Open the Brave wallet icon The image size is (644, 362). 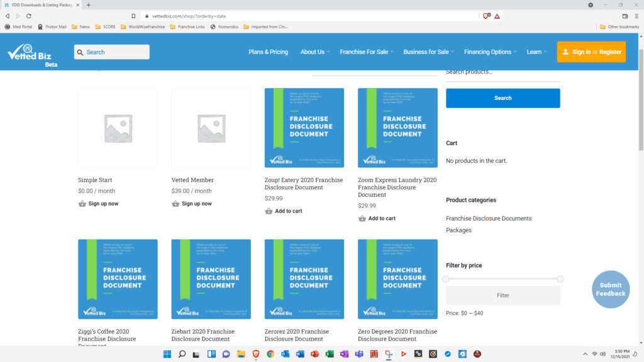click(x=625, y=16)
